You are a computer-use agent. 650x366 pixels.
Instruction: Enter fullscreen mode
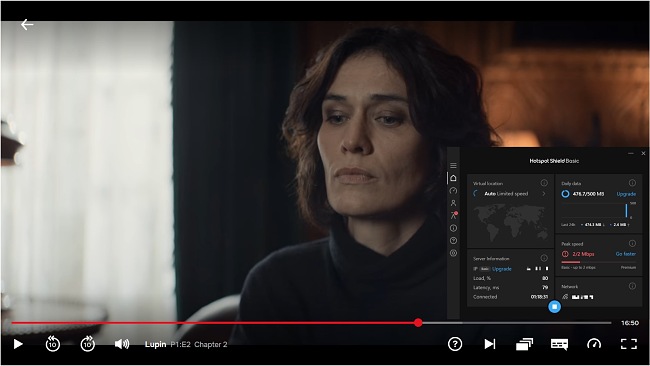pos(628,344)
